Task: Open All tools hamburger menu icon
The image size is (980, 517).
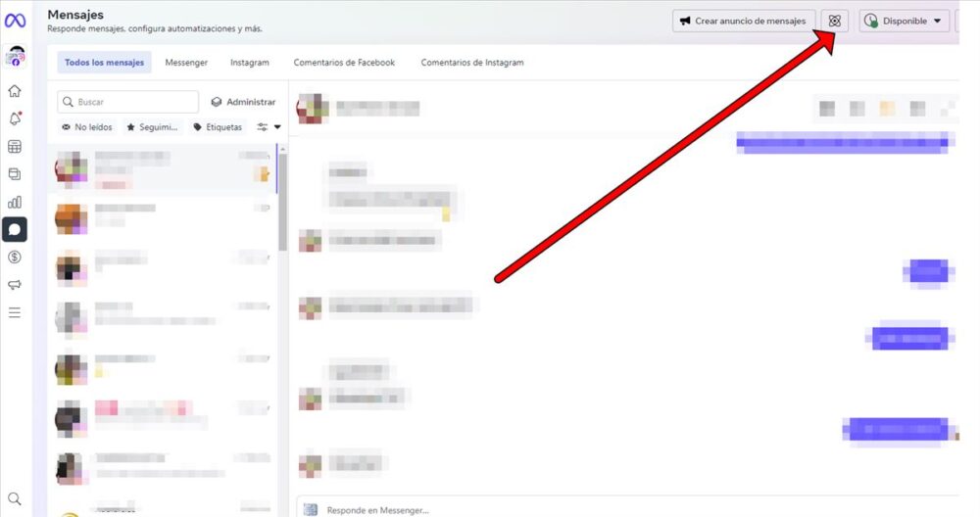Action: tap(15, 312)
